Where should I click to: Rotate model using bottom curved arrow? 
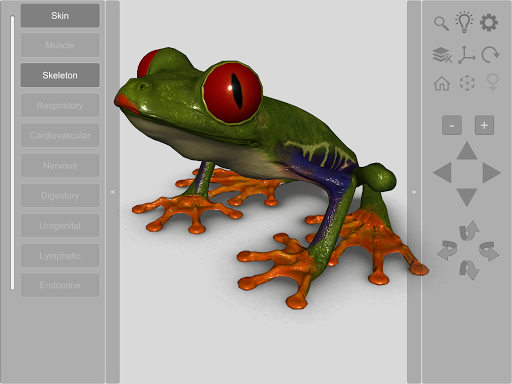[x=469, y=270]
